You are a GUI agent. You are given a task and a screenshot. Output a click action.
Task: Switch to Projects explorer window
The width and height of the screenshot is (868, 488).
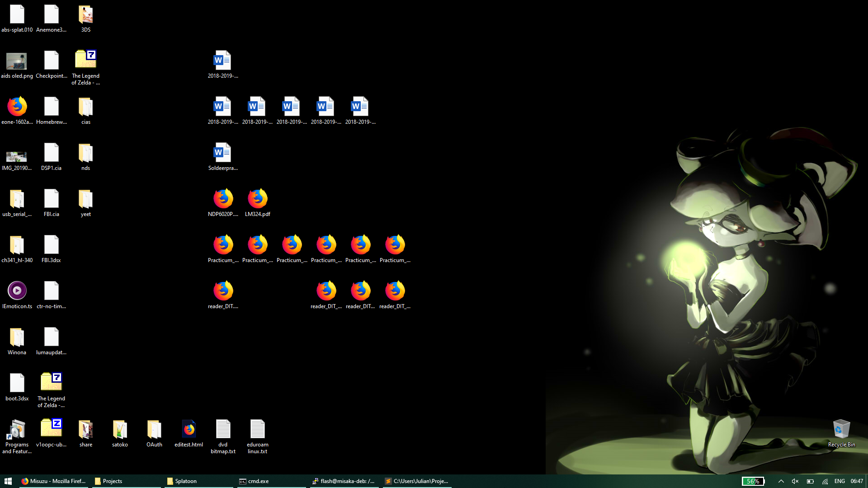126,481
